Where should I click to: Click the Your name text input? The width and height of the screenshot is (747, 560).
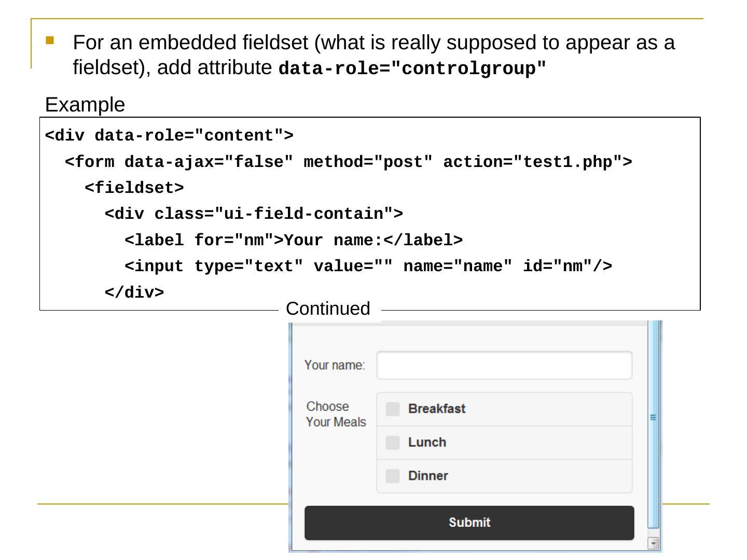[x=504, y=365]
